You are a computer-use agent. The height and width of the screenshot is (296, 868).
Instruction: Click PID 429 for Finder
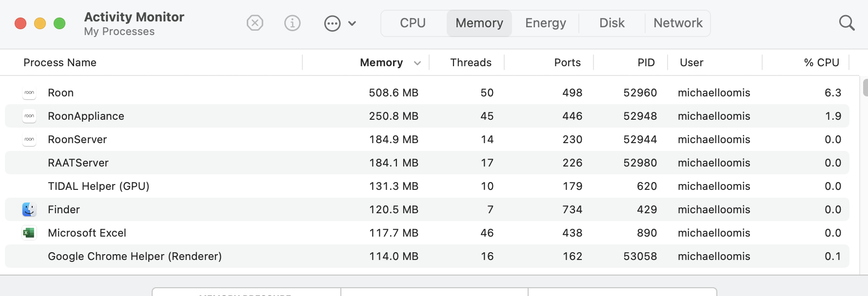pos(647,209)
